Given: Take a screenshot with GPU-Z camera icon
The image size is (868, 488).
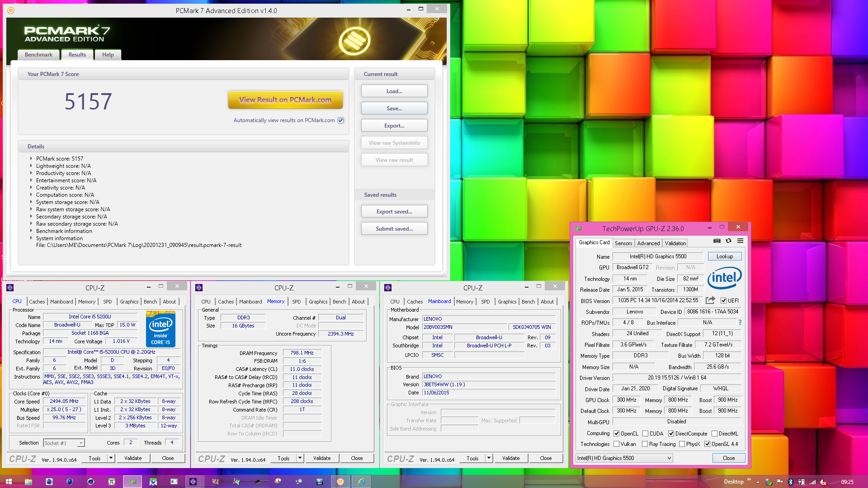Looking at the screenshot, I should click(717, 241).
